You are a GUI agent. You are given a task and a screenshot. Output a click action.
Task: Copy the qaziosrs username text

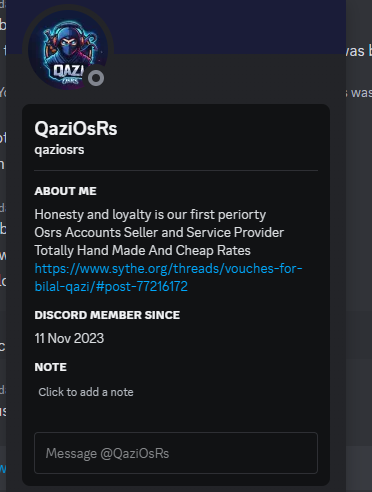(59, 150)
